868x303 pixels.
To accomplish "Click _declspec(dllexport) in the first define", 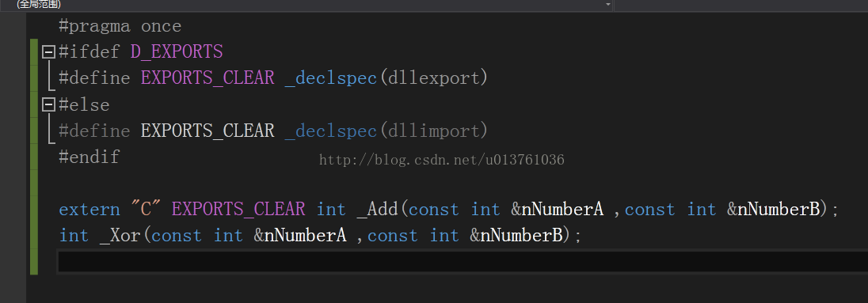I will 386,78.
